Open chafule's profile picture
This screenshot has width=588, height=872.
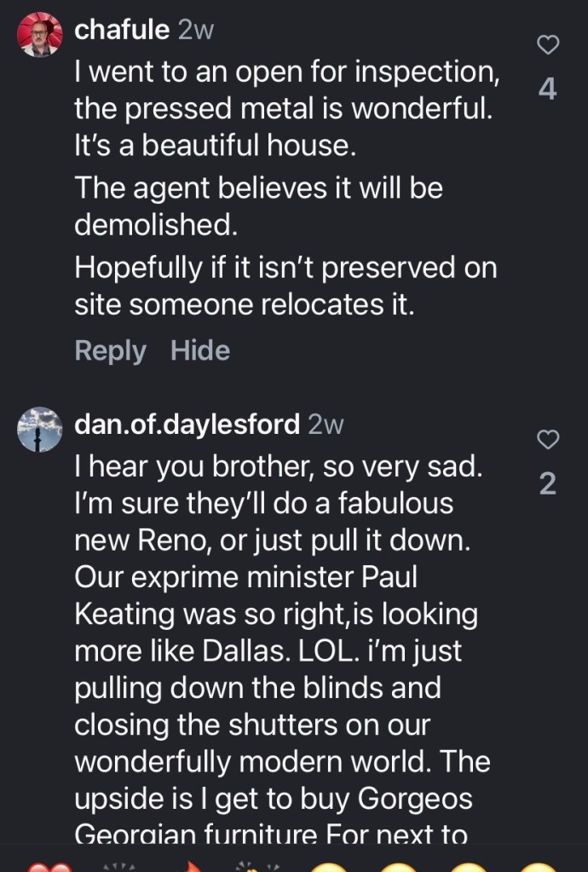tap(40, 36)
